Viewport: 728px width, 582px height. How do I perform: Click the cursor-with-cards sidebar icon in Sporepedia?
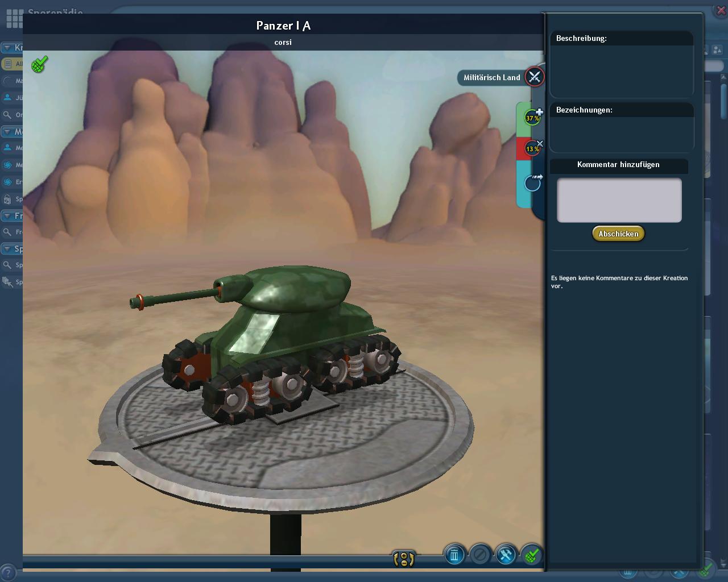click(7, 282)
